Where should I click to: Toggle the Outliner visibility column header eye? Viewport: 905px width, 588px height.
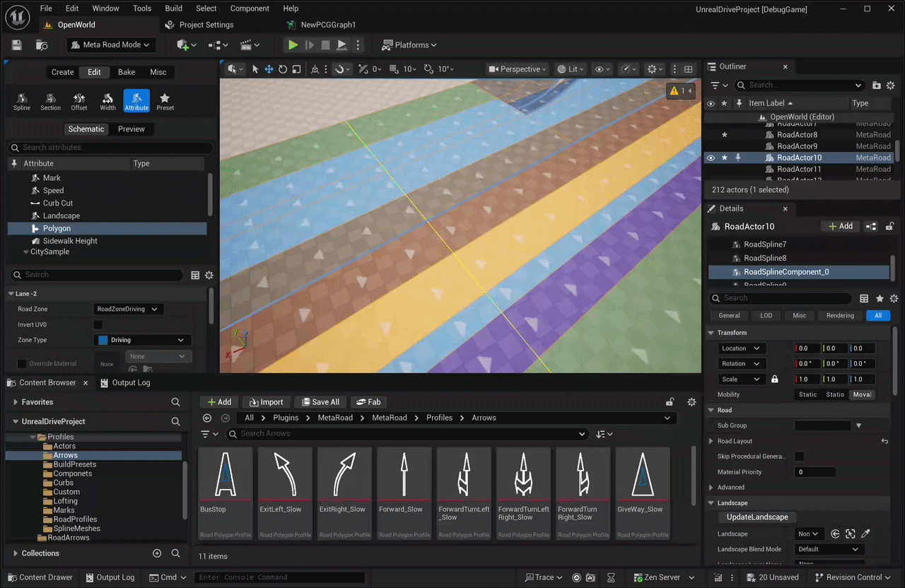(x=711, y=103)
